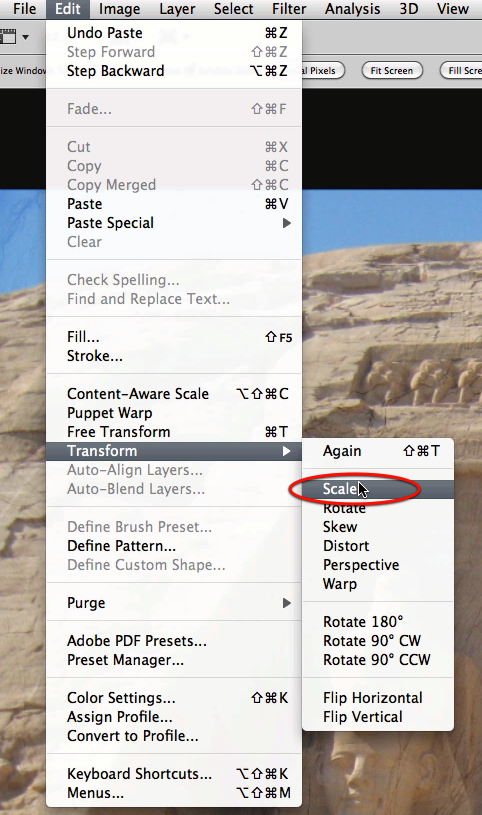Click the highlighted Transform submenu item

(x=174, y=451)
